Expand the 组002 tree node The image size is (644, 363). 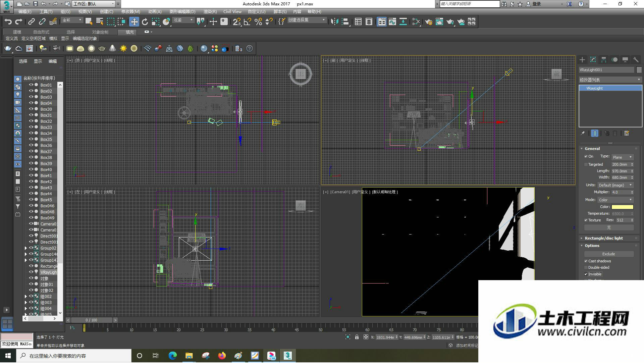[x=26, y=297]
